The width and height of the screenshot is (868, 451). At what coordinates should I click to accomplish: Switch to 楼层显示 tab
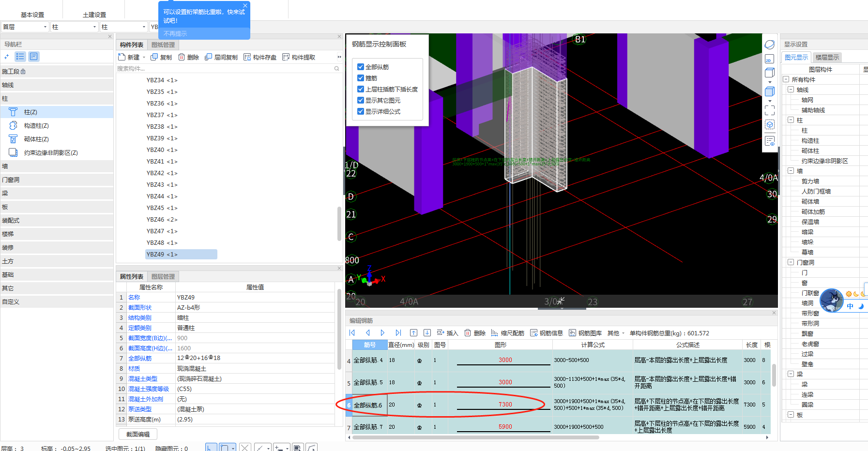coord(827,58)
